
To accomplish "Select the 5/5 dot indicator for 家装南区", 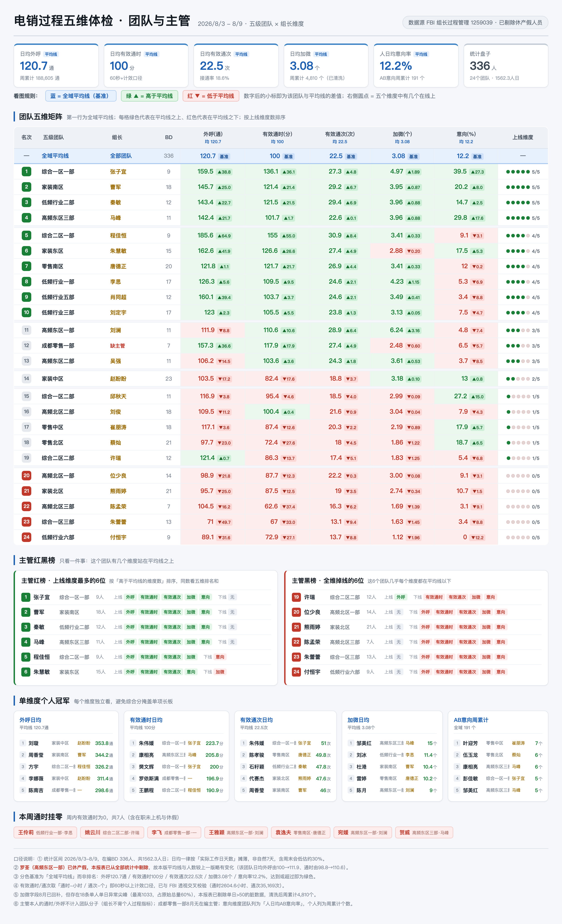I will (x=523, y=187).
